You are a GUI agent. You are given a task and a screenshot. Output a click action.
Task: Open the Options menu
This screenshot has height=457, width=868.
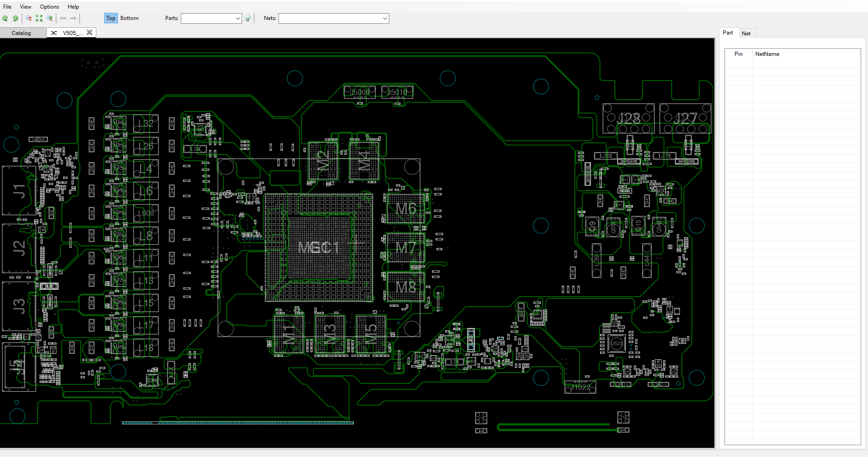(x=50, y=7)
